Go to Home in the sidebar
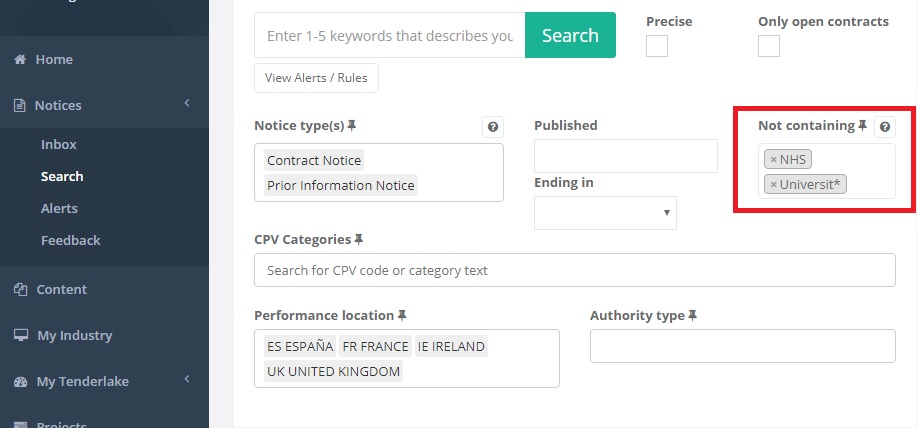 point(54,59)
